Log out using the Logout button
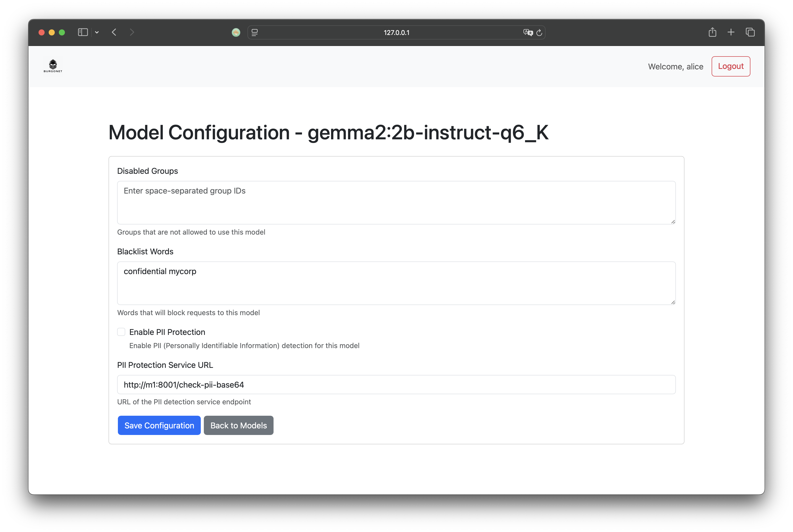Image resolution: width=793 pixels, height=532 pixels. [731, 66]
